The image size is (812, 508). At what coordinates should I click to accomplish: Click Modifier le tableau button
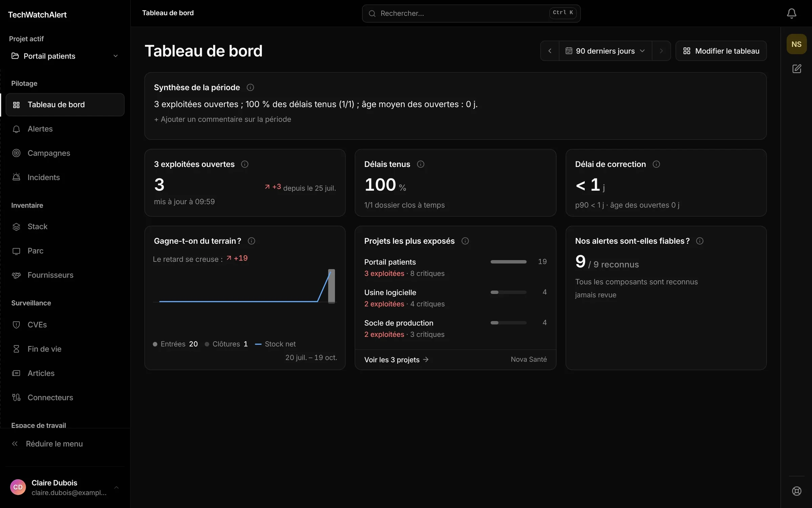pos(721,51)
